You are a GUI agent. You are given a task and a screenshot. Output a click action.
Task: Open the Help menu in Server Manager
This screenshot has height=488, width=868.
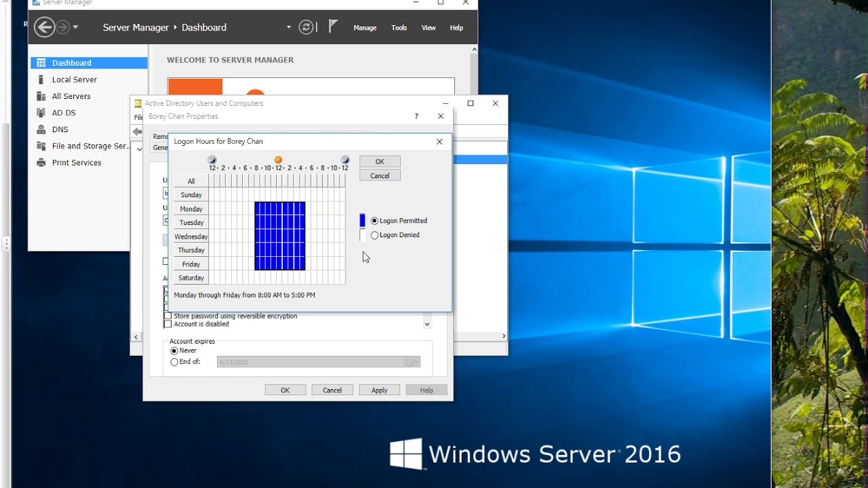pos(456,28)
